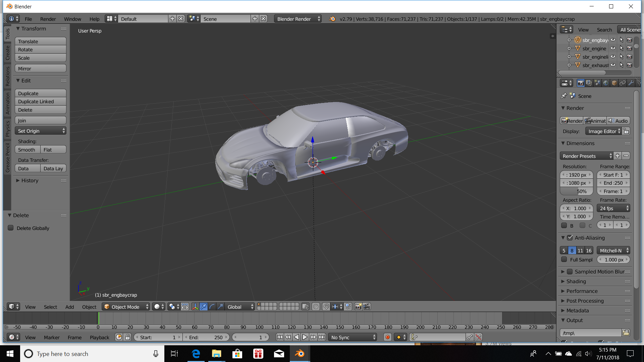
Task: Click the record auto-keyframe button in timeline
Action: pyautogui.click(x=387, y=337)
